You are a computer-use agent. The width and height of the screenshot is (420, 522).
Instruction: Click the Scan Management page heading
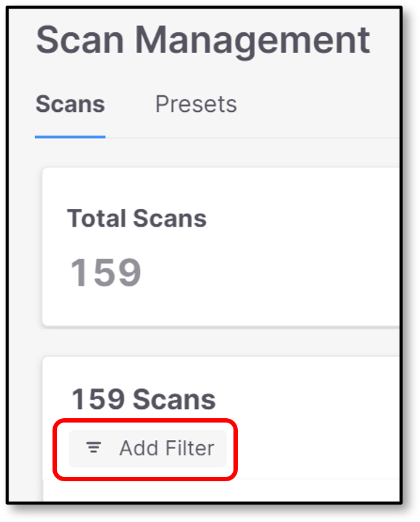[x=203, y=40]
